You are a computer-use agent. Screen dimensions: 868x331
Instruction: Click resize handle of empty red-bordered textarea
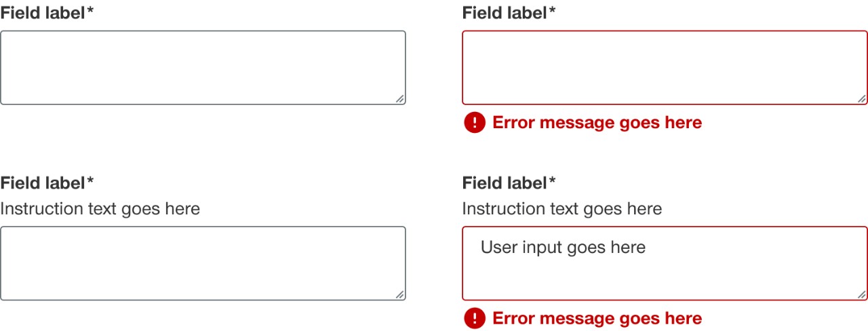(862, 99)
